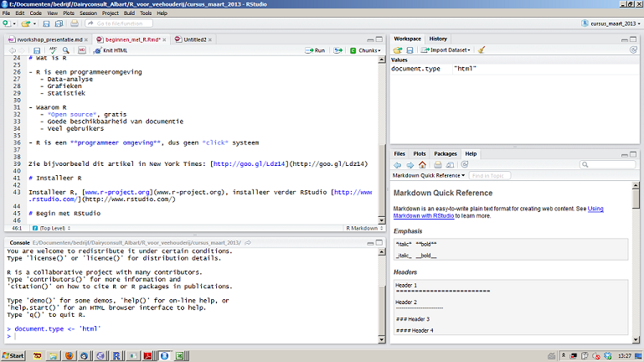Click the Open File folder icon
Viewport: 644px width, 362px height.
point(26,23)
